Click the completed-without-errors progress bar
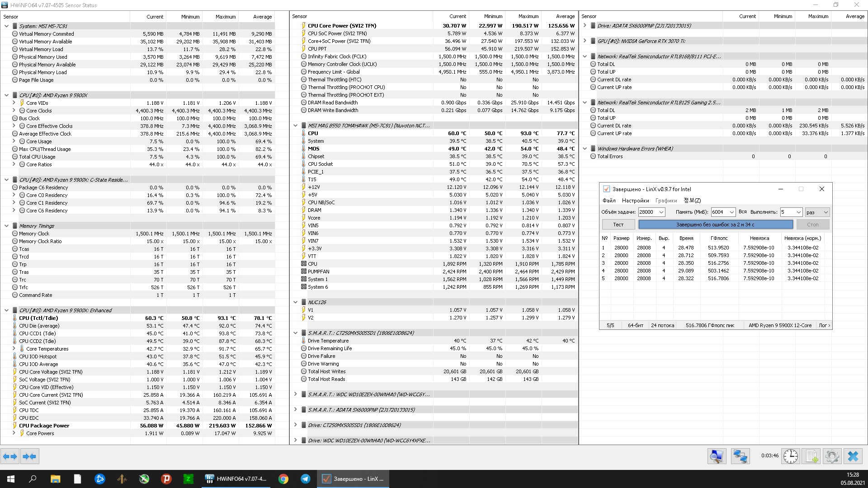The height and width of the screenshot is (488, 868). 715,225
